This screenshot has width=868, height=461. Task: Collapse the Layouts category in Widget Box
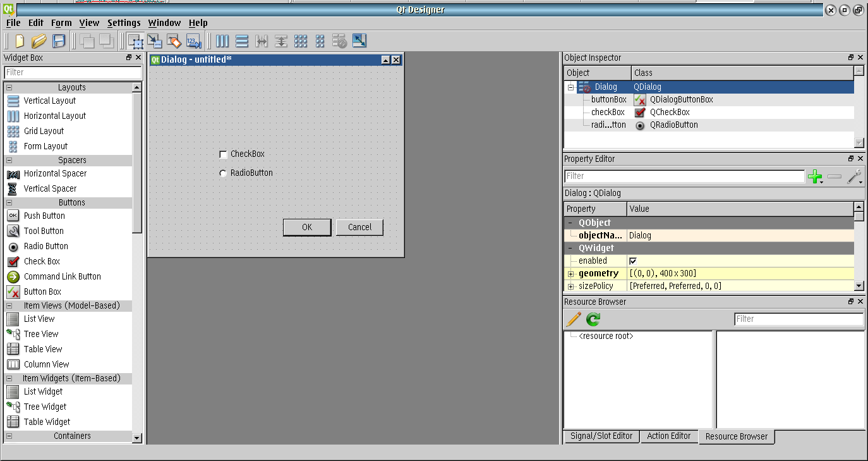click(x=9, y=88)
